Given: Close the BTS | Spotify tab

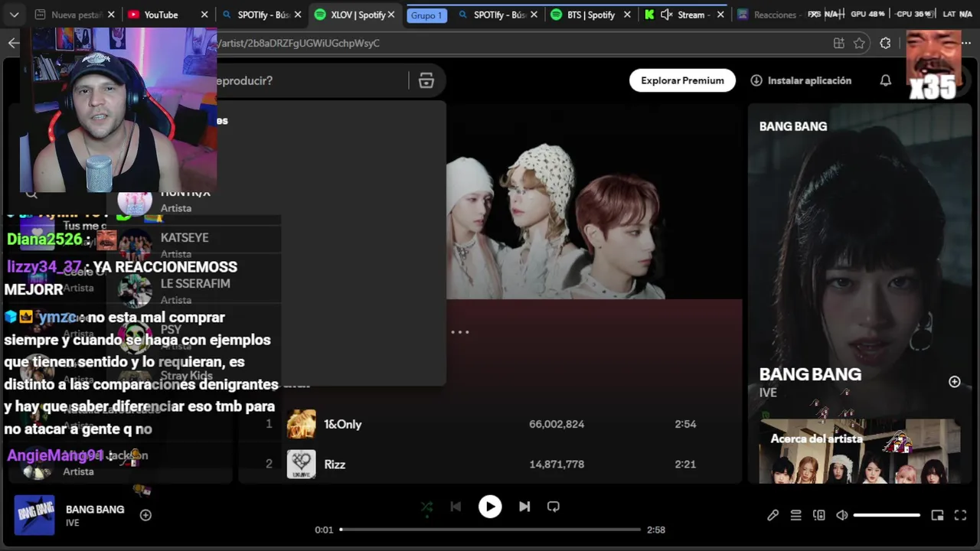Looking at the screenshot, I should [x=628, y=15].
